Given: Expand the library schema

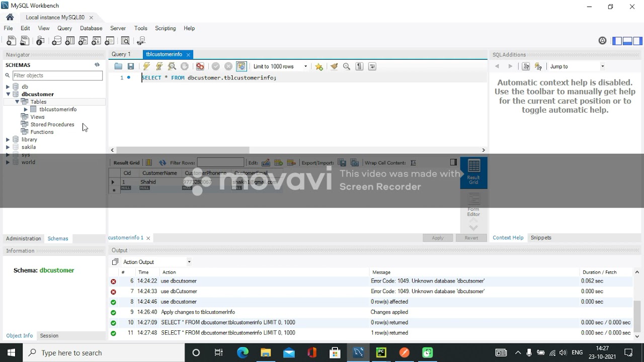Looking at the screenshot, I should [8, 139].
